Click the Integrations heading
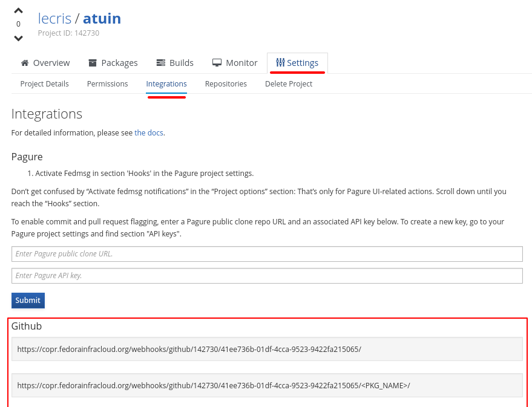The image size is (532, 407). pos(47,114)
